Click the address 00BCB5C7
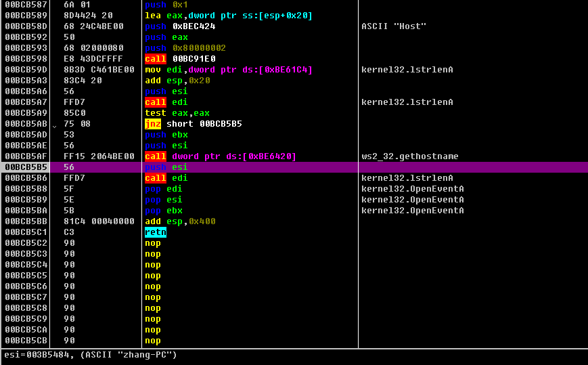The image size is (588, 365). 26,297
